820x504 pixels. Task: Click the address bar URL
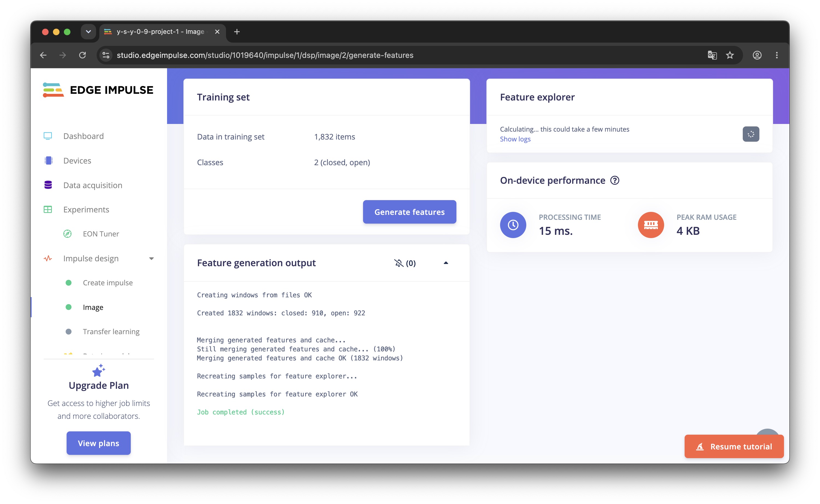pyautogui.click(x=265, y=55)
